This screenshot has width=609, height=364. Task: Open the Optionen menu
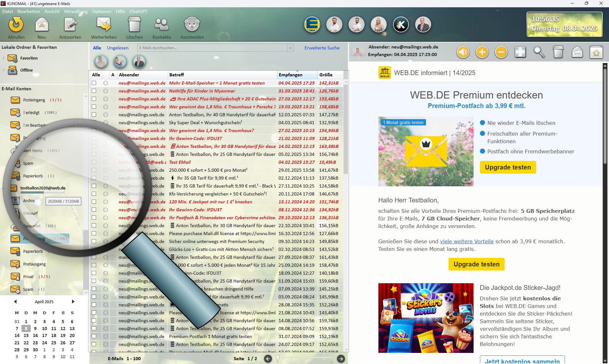coord(101,11)
